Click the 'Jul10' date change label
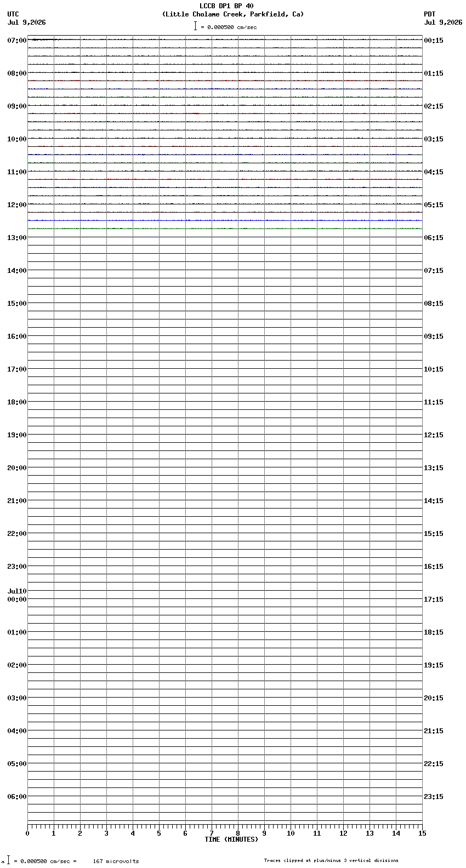 pos(17,591)
